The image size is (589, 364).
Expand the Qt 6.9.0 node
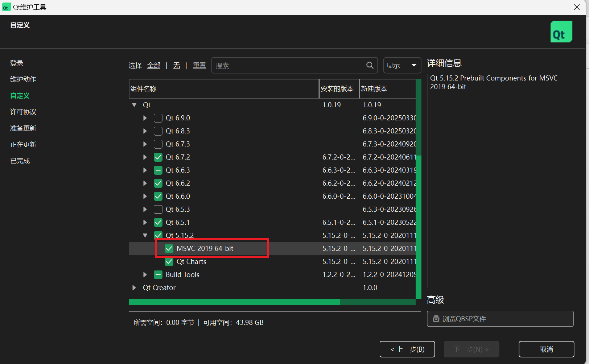point(145,118)
